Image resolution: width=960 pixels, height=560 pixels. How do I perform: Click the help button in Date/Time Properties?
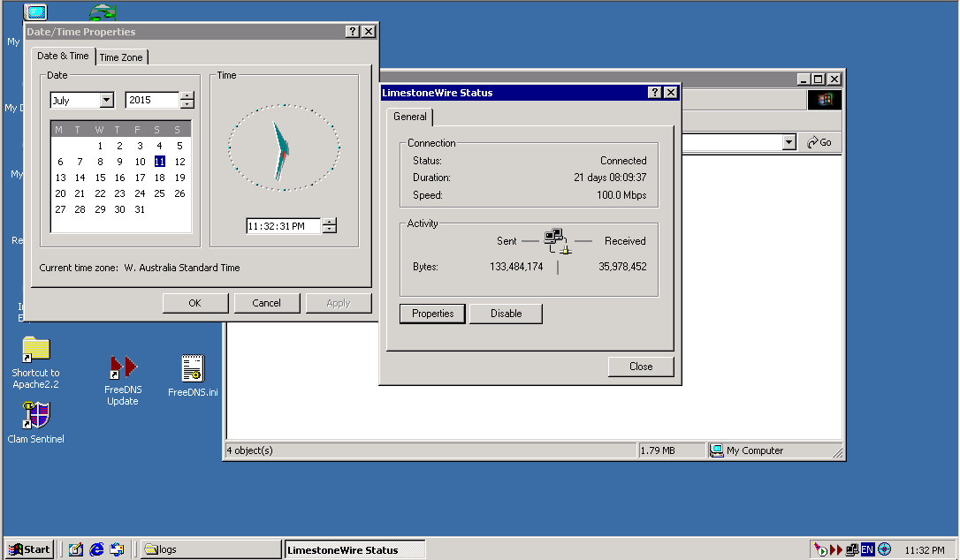(x=352, y=32)
